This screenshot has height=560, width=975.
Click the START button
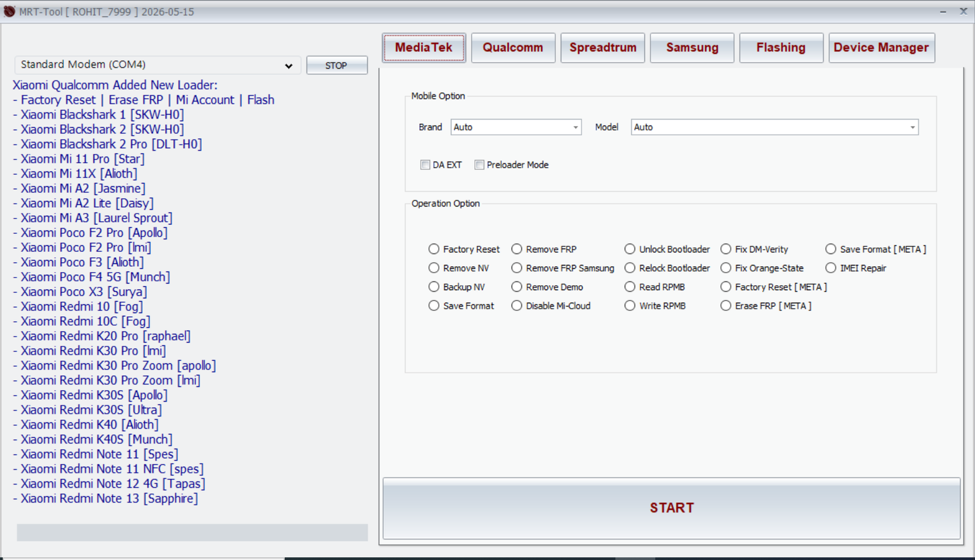click(x=671, y=507)
